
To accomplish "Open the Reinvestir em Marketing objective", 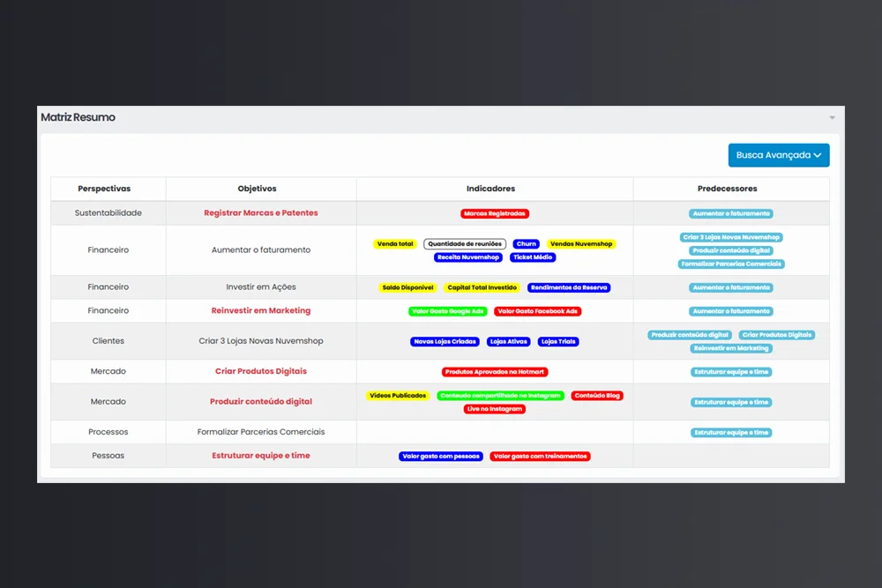I will (x=261, y=311).
